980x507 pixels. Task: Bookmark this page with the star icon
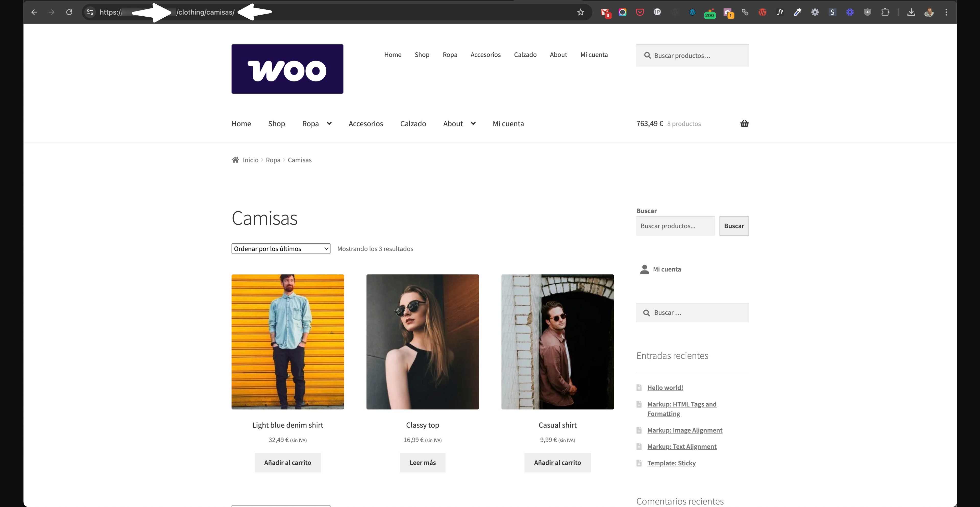tap(581, 12)
